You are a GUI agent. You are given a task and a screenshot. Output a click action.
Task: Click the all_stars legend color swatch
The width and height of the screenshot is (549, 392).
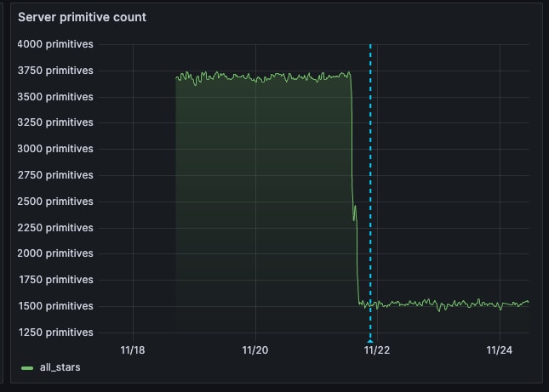tap(26, 367)
